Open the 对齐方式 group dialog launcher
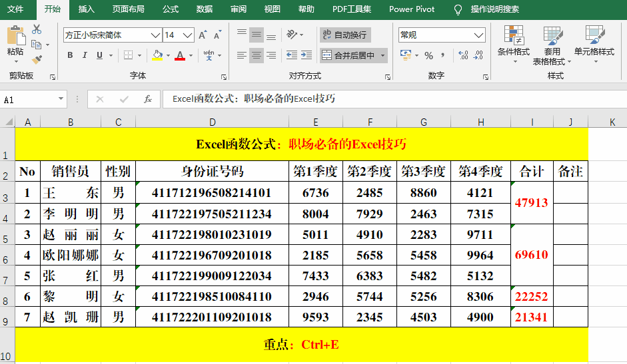The width and height of the screenshot is (627, 364). pyautogui.click(x=388, y=77)
